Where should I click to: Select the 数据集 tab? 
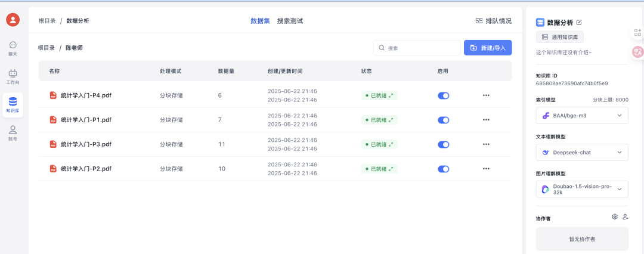[x=260, y=21]
